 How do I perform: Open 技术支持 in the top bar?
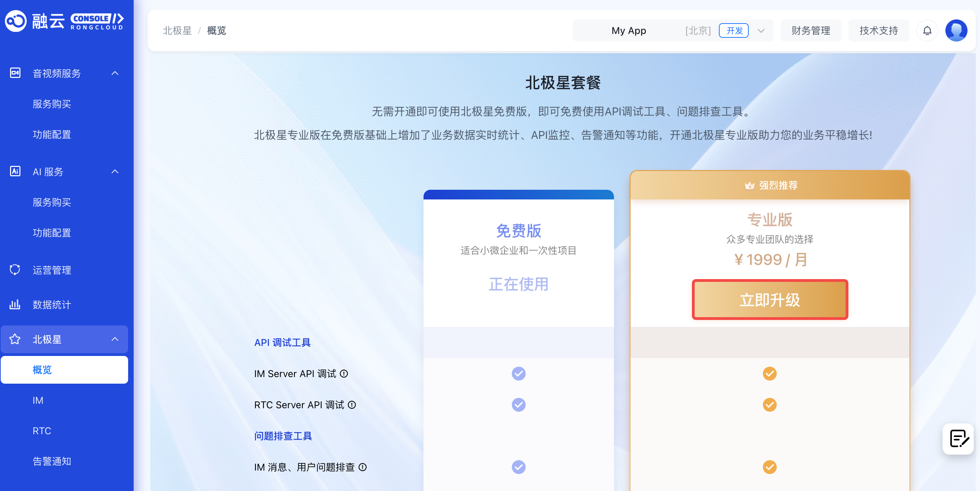click(879, 30)
